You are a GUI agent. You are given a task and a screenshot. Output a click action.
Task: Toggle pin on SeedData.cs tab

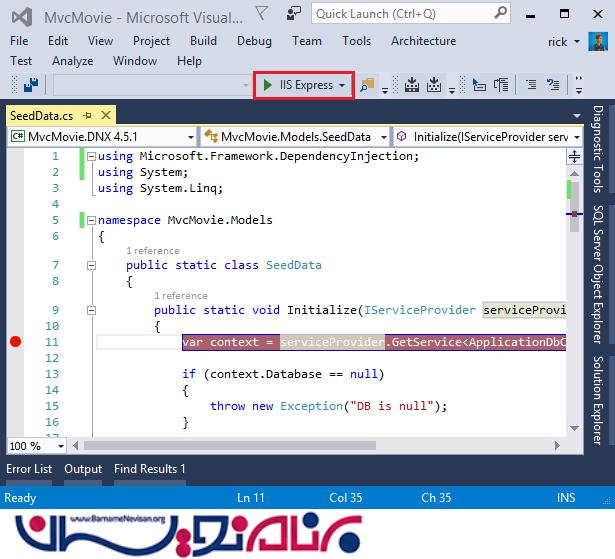(x=87, y=116)
